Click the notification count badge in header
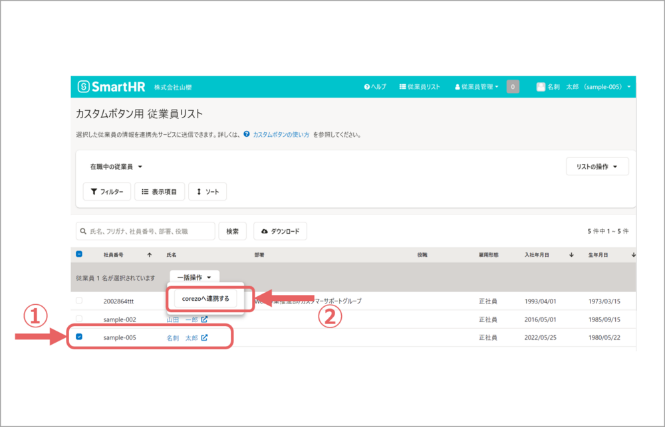The image size is (665, 427). (x=513, y=87)
